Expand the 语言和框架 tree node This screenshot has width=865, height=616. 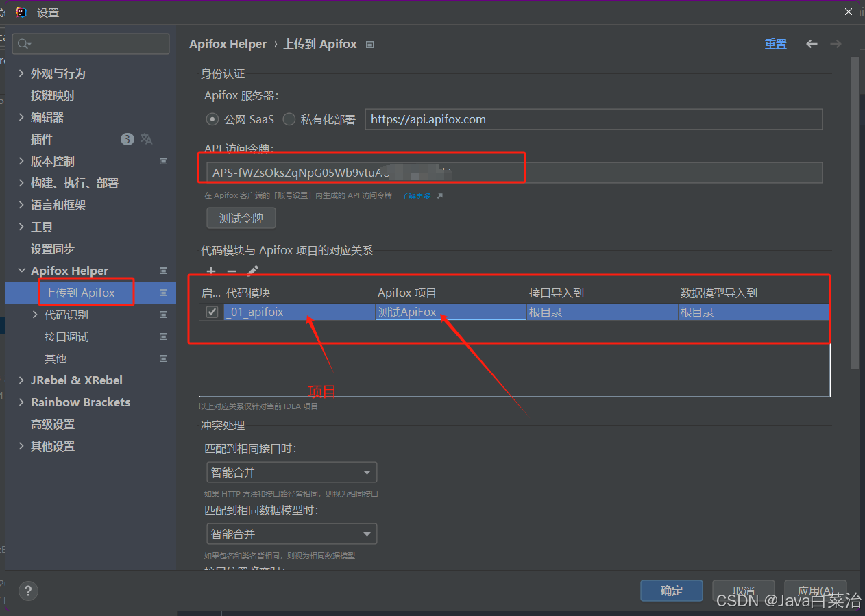[x=21, y=205]
